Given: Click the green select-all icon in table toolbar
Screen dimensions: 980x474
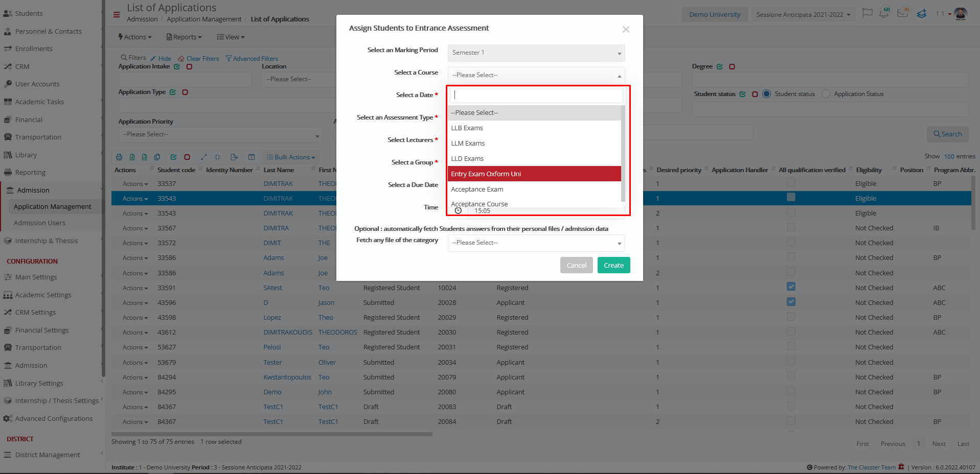Looking at the screenshot, I should [x=173, y=157].
